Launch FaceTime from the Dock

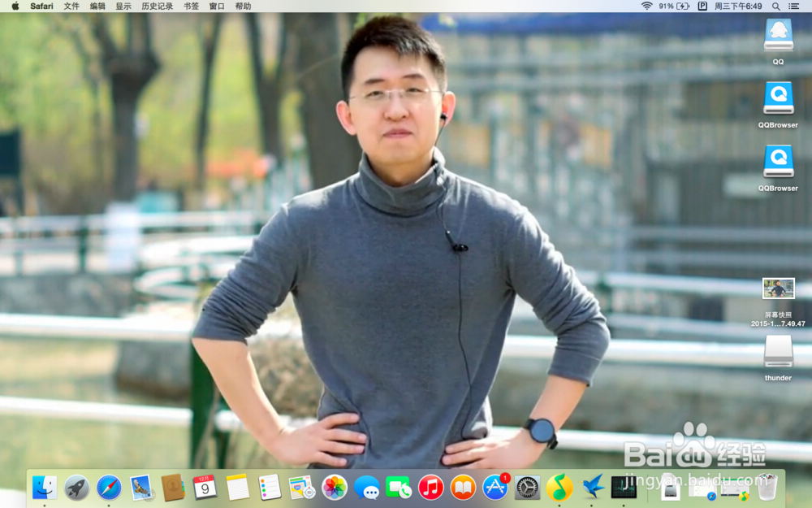click(400, 488)
